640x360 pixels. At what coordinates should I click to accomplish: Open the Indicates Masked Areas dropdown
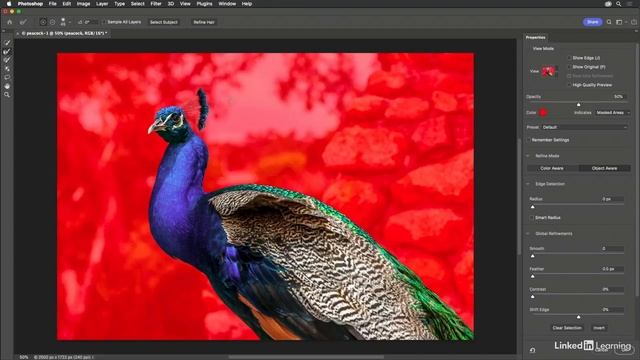click(612, 113)
